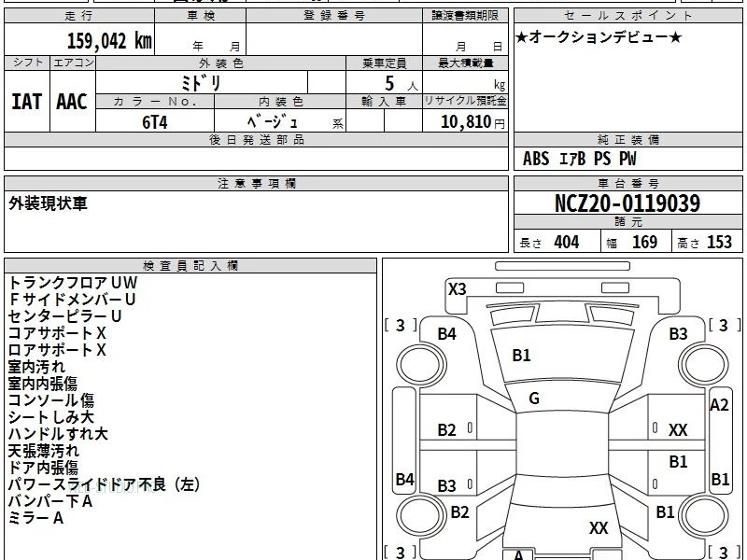Click the B1 mark on the hood
Viewport: 747px width, 560px height.
521,356
